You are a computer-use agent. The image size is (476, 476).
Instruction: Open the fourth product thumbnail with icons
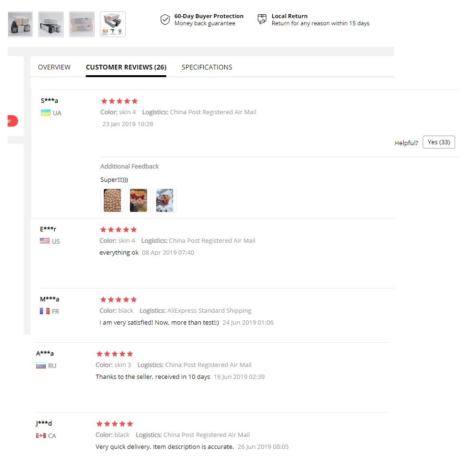pyautogui.click(x=113, y=24)
